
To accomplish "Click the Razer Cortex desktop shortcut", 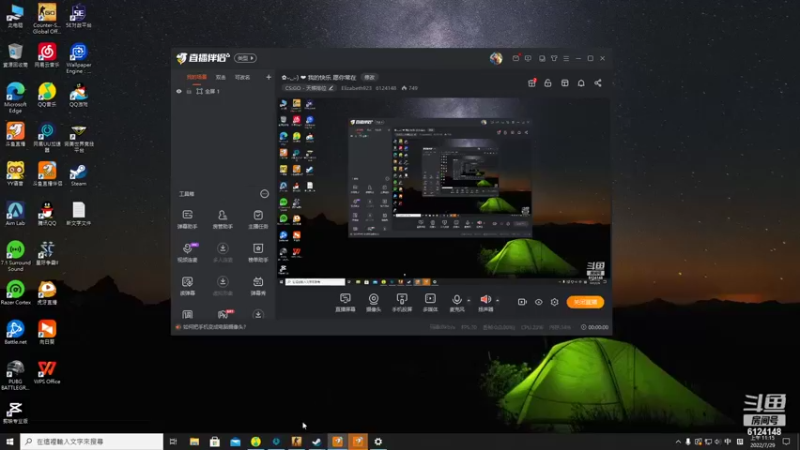I will tap(15, 293).
